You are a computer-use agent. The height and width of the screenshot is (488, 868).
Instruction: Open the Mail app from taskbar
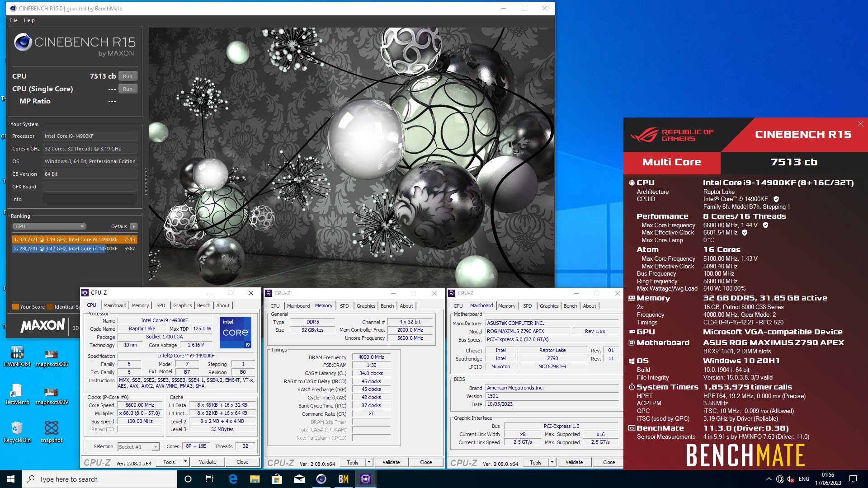point(299,479)
